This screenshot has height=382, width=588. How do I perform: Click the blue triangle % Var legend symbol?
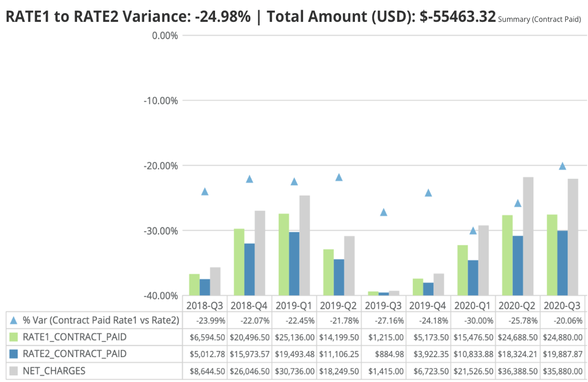[14, 321]
